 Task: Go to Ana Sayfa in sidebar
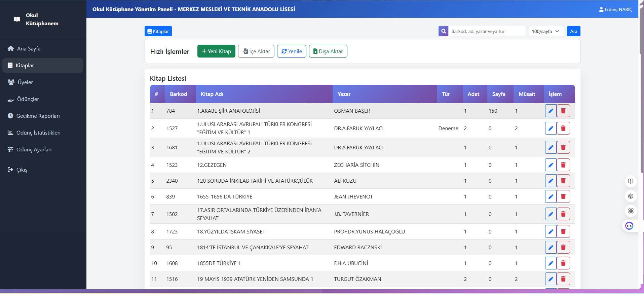[29, 48]
